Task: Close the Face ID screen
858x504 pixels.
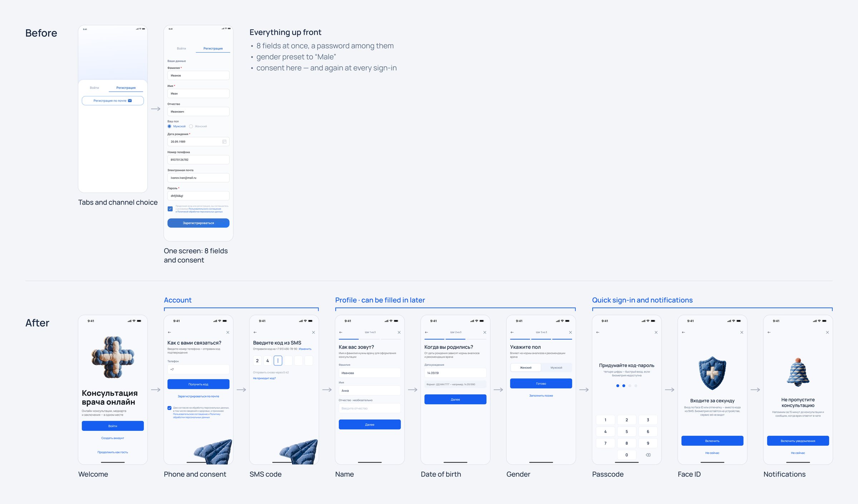Action: click(x=742, y=333)
